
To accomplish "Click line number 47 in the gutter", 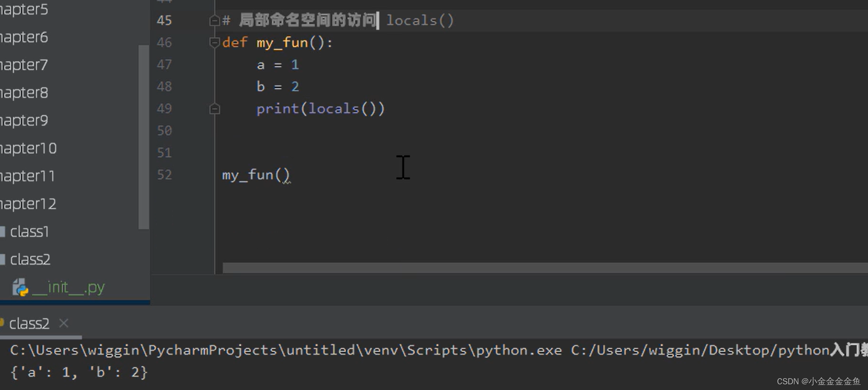I will 164,65.
